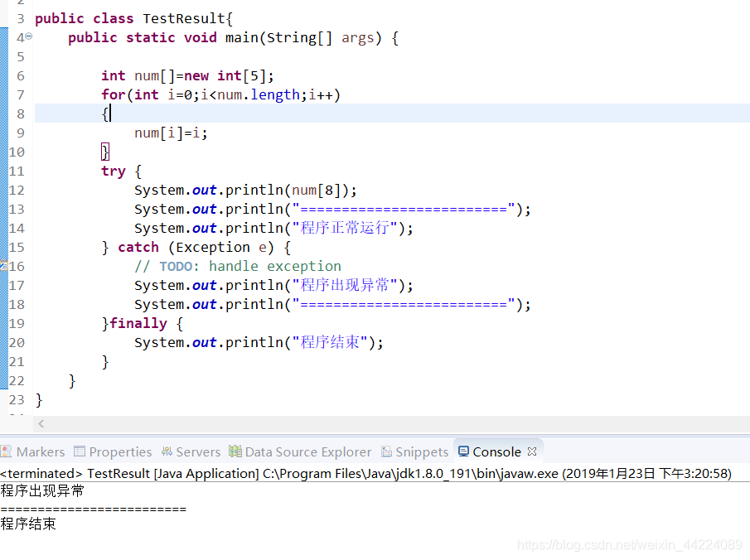Click the "程序正常运行" string literal
This screenshot has height=560, width=750.
tap(345, 228)
